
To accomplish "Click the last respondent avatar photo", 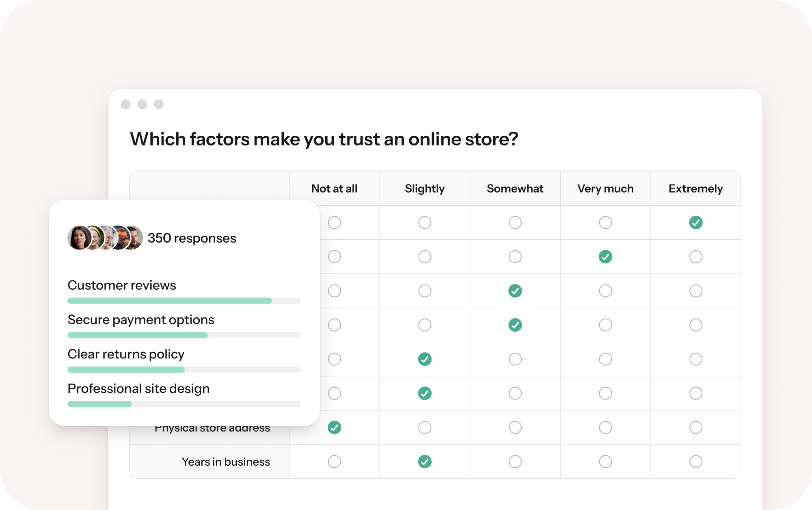I will coord(136,237).
